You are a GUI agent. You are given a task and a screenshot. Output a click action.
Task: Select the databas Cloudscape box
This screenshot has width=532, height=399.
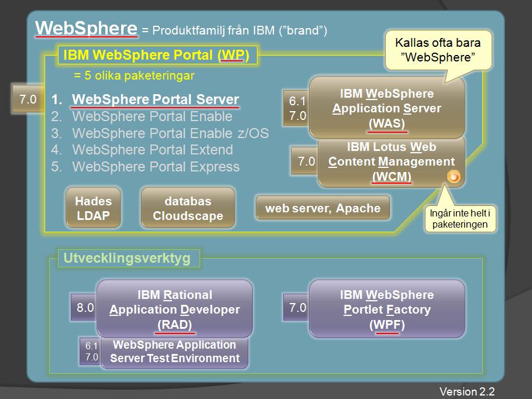(188, 208)
